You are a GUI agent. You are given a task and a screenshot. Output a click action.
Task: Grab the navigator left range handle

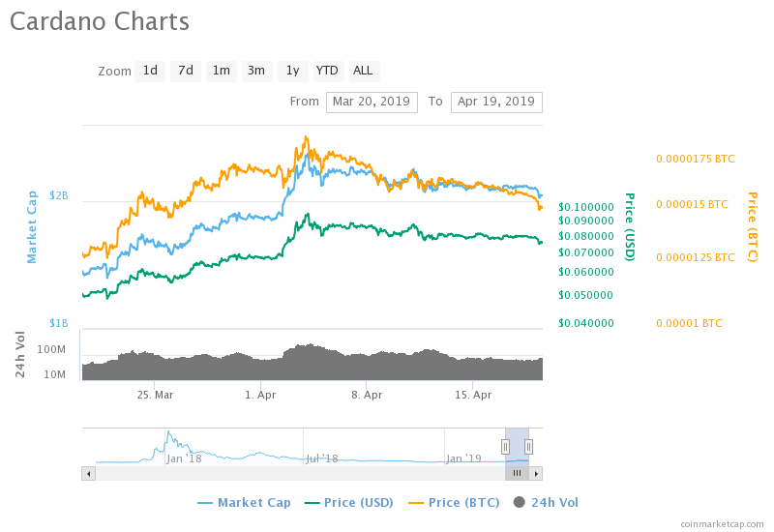(x=505, y=447)
